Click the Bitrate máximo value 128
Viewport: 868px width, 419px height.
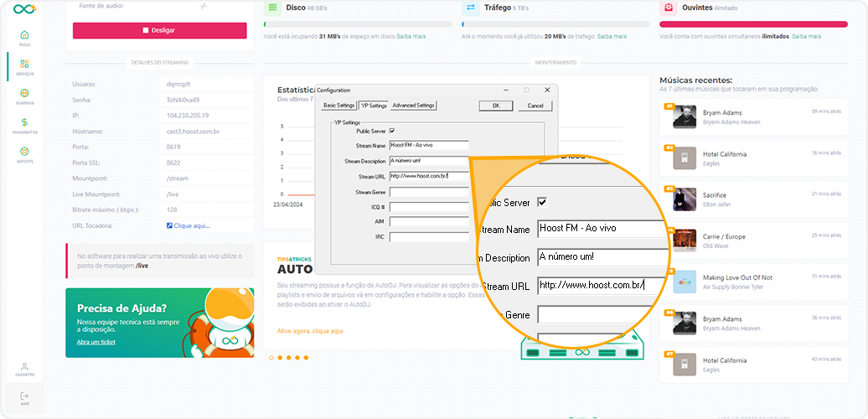171,209
